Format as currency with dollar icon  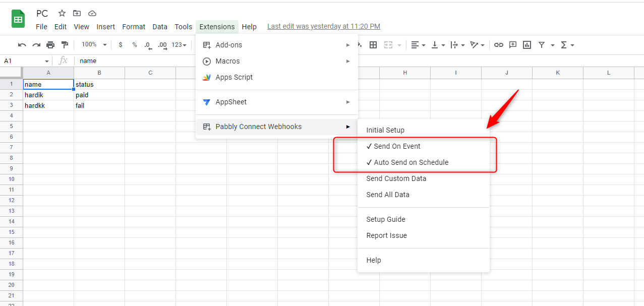(121, 45)
